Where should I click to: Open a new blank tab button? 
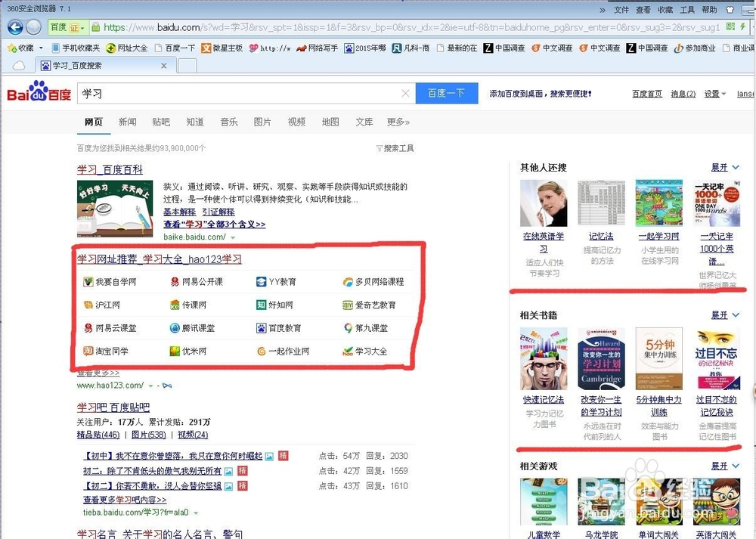pos(187,66)
